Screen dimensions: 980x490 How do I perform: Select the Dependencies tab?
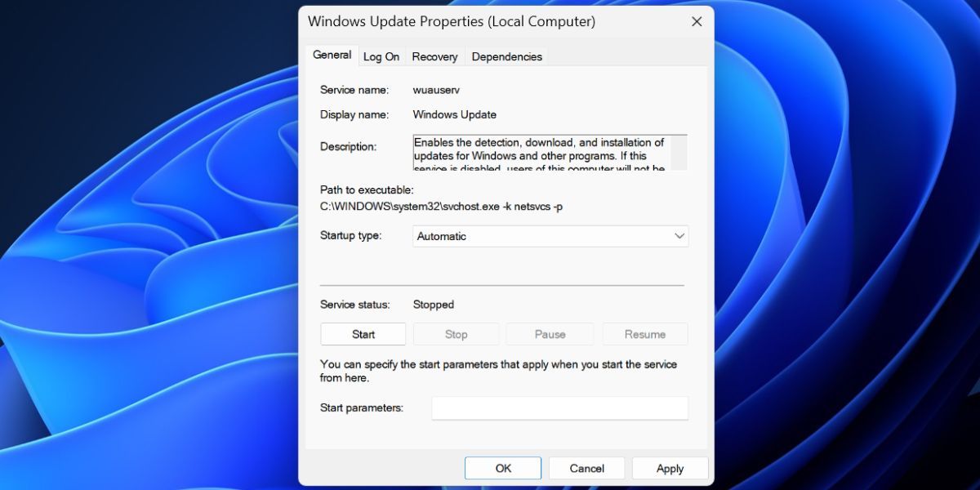(506, 56)
